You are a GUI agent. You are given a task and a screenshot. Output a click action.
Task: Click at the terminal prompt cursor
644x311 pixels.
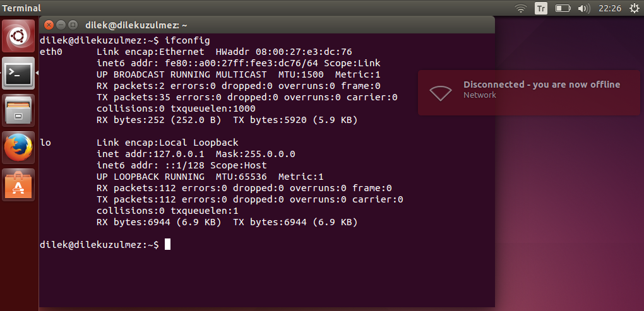coord(167,244)
